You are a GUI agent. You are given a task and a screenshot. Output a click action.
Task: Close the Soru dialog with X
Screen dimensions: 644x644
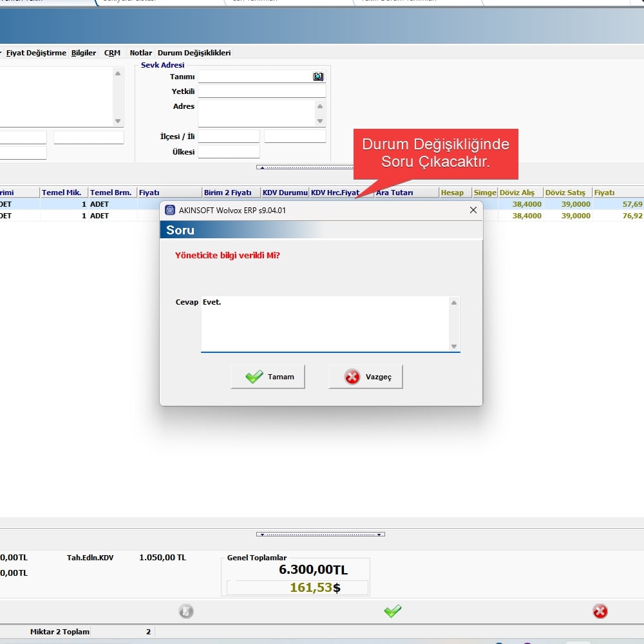473,210
